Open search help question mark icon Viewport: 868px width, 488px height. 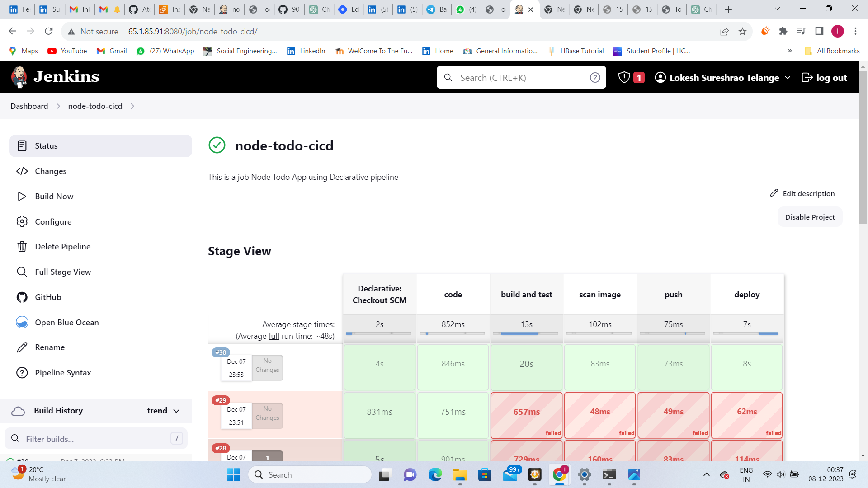tap(595, 78)
